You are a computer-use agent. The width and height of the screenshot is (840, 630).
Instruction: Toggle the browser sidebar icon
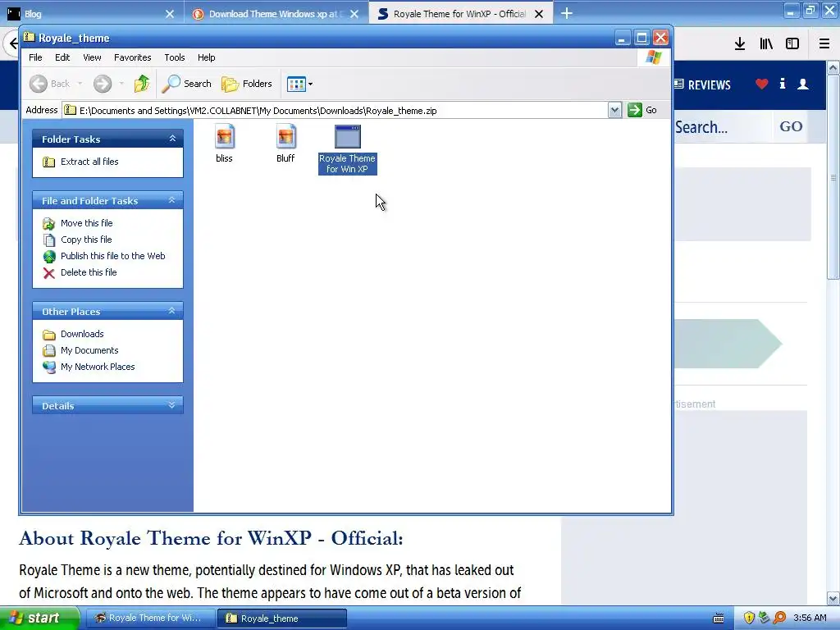point(792,44)
